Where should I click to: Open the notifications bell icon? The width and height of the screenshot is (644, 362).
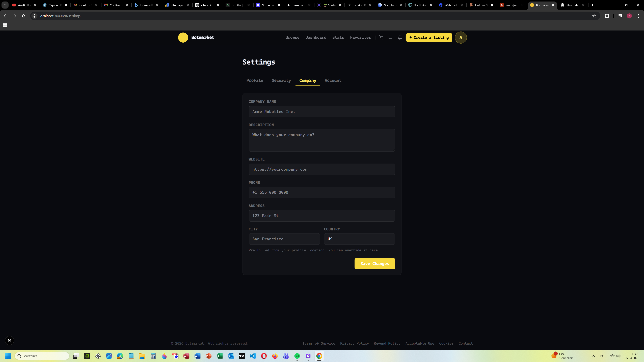(x=400, y=38)
